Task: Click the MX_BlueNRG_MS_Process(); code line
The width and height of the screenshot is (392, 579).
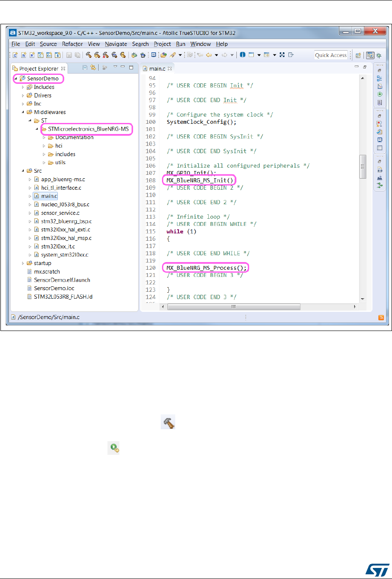Action: click(x=206, y=268)
